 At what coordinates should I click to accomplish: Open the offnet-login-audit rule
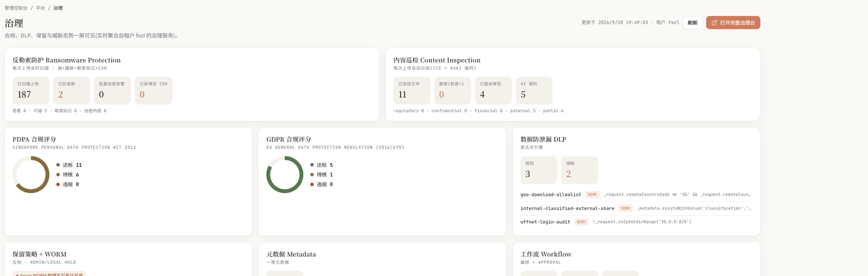click(x=636, y=222)
